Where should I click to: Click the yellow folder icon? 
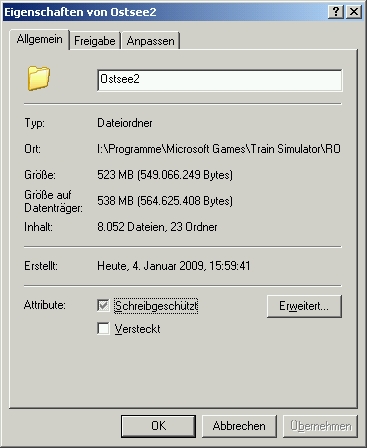pyautogui.click(x=39, y=78)
